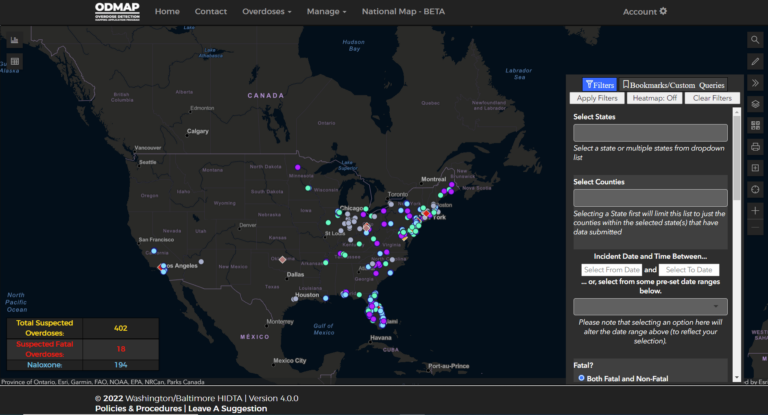Click the square extent icon below print
This screenshot has width=768, height=415.
pos(755,168)
